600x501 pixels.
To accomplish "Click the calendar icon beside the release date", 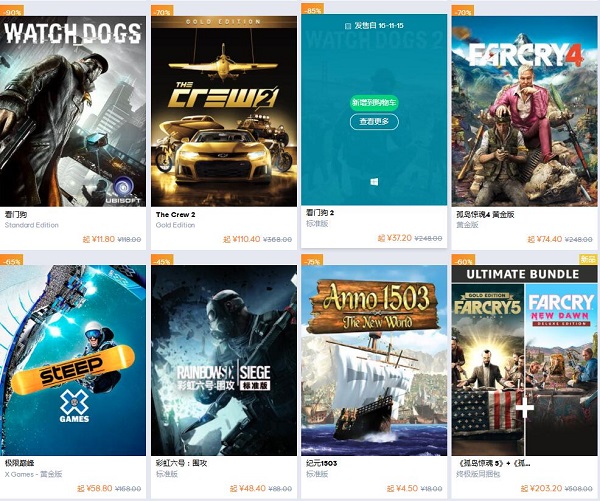I will pyautogui.click(x=348, y=26).
